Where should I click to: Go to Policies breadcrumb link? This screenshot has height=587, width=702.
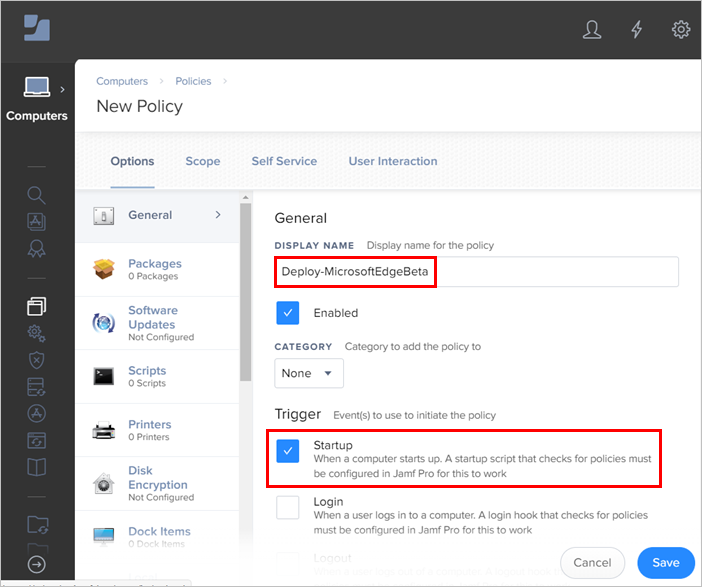pos(193,81)
